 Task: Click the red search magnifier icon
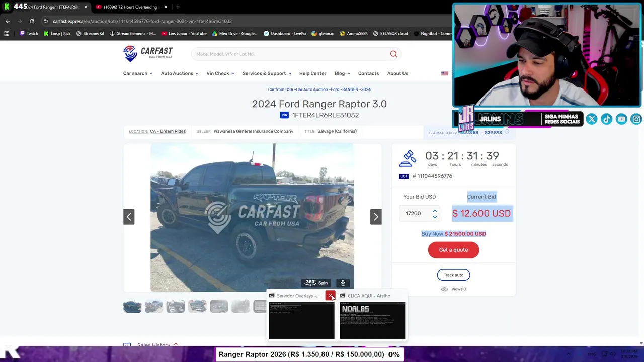394,54
